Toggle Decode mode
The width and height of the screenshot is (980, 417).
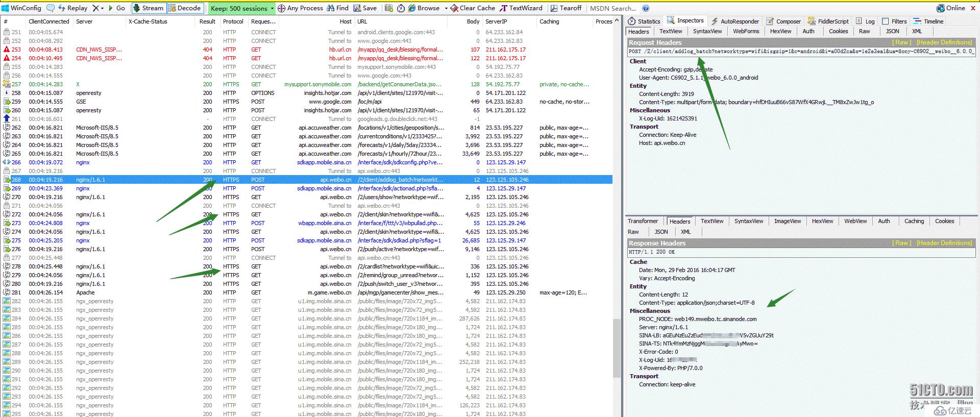point(185,8)
